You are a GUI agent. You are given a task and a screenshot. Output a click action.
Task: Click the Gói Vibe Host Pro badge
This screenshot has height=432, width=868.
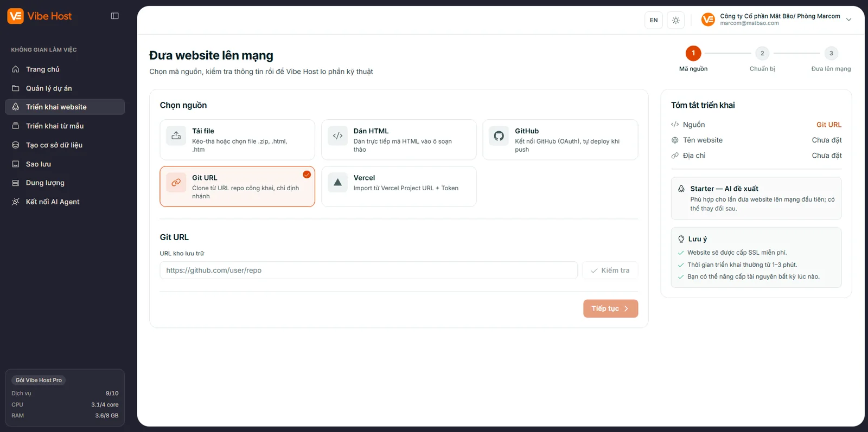pyautogui.click(x=39, y=381)
